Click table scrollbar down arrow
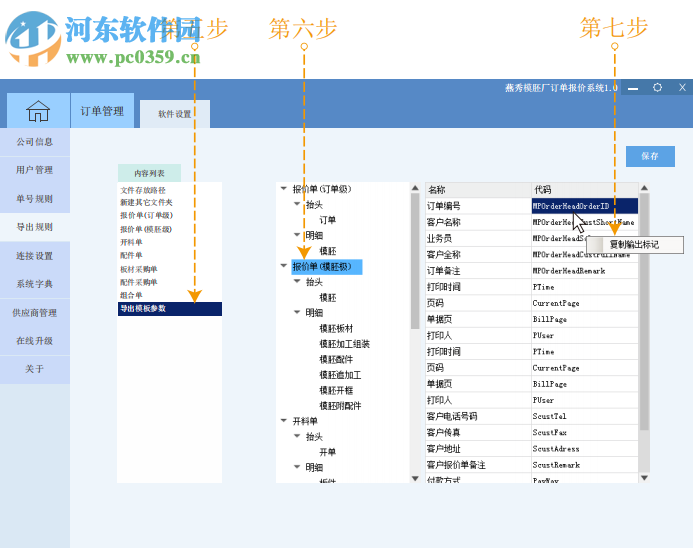The height and width of the screenshot is (548, 693). (x=644, y=478)
